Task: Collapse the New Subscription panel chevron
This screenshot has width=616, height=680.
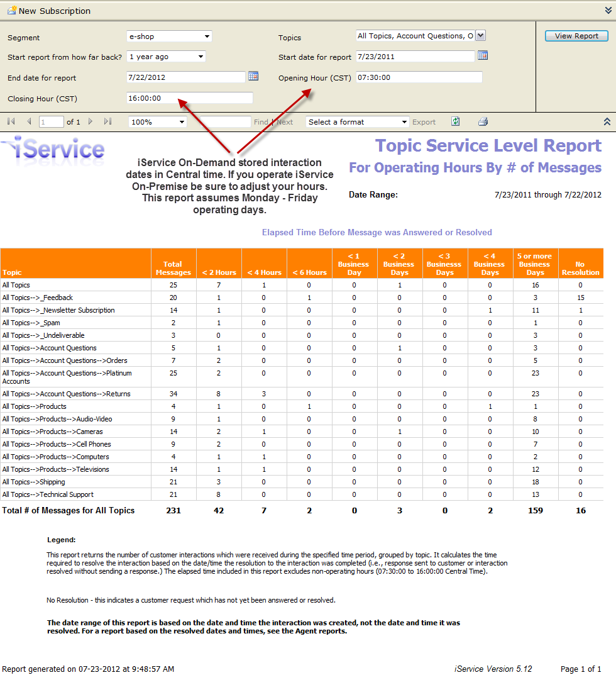Action: coord(608,11)
